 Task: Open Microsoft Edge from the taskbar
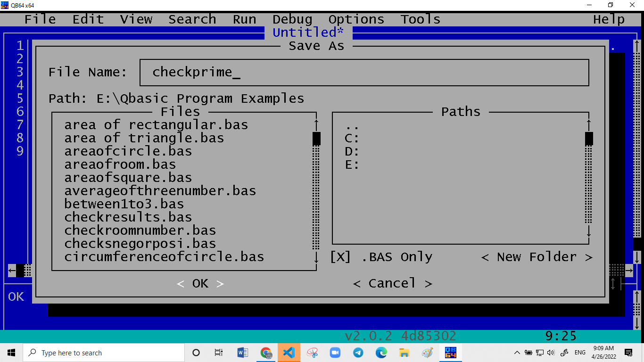(381, 352)
